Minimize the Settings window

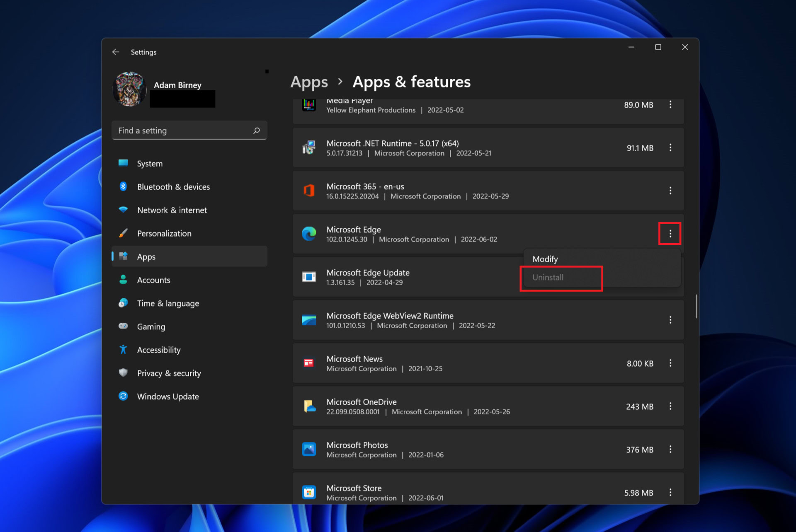[631, 47]
